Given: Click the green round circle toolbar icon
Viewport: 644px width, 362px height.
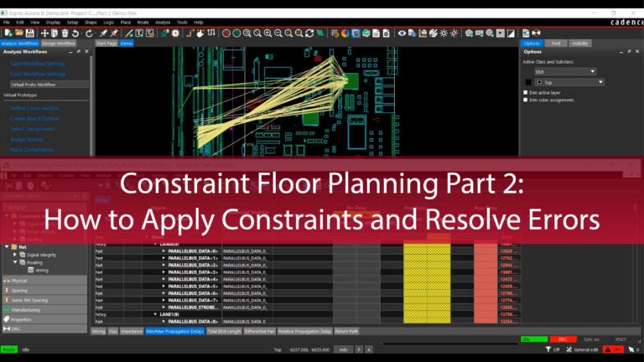Looking at the screenshot, I should [236, 34].
